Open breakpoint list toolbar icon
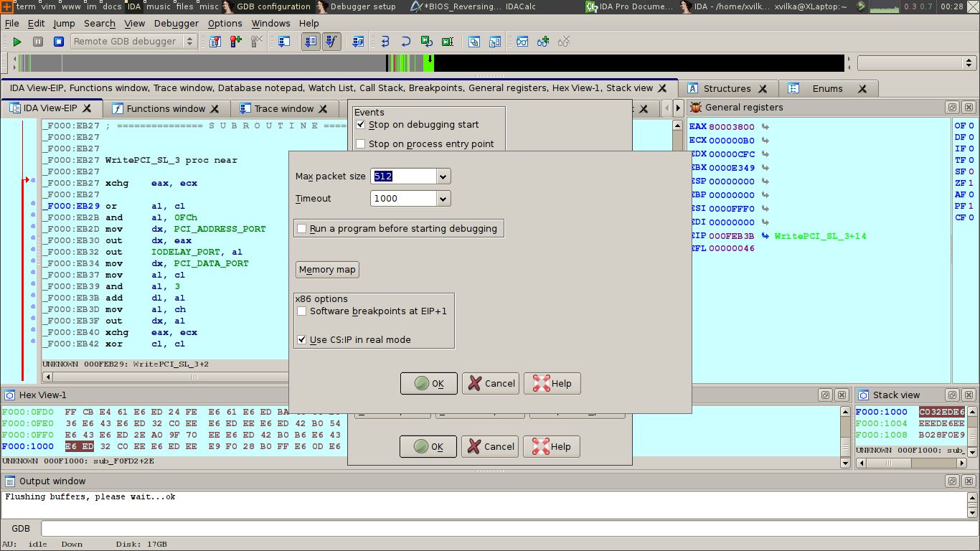980x551 pixels. pyautogui.click(x=215, y=42)
